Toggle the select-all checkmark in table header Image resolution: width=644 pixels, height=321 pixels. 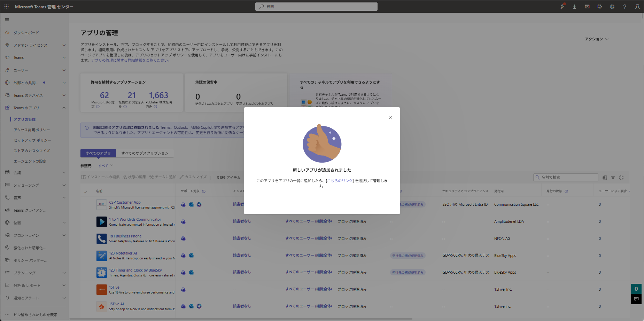point(86,191)
